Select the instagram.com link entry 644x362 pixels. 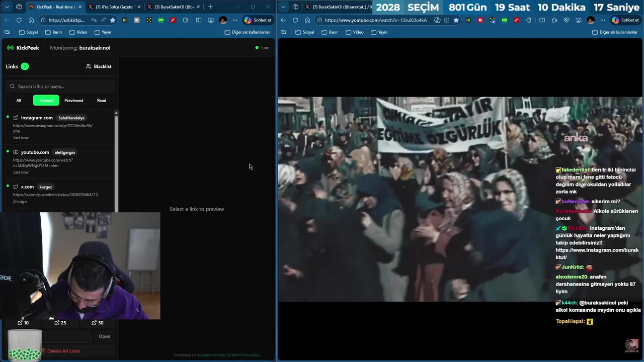tap(58, 127)
